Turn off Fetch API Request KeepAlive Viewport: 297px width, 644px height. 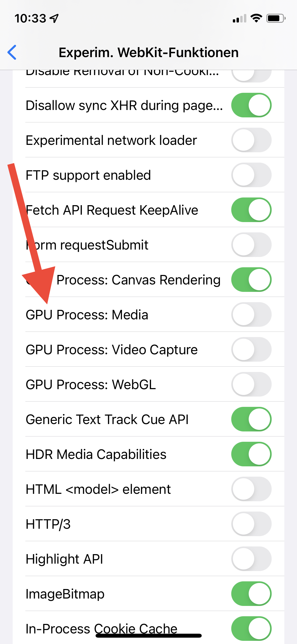251,210
